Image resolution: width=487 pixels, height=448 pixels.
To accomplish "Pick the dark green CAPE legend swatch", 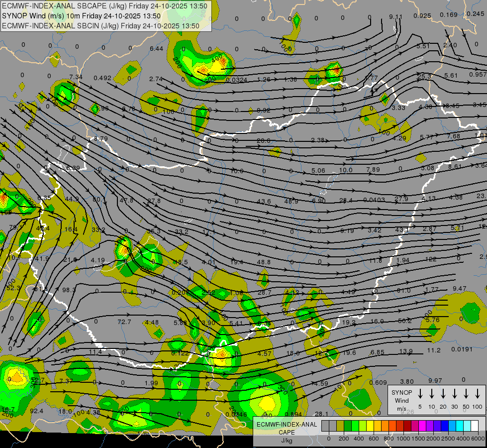I will tap(348, 426).
